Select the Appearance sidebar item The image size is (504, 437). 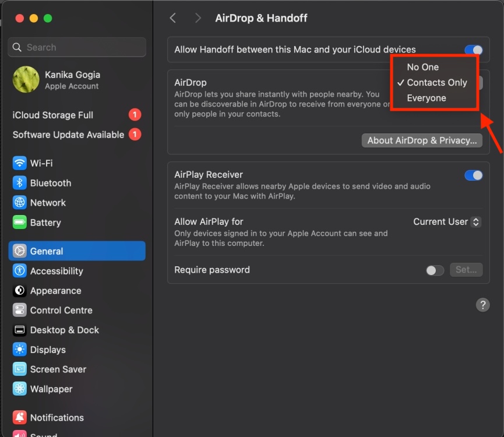52,291
